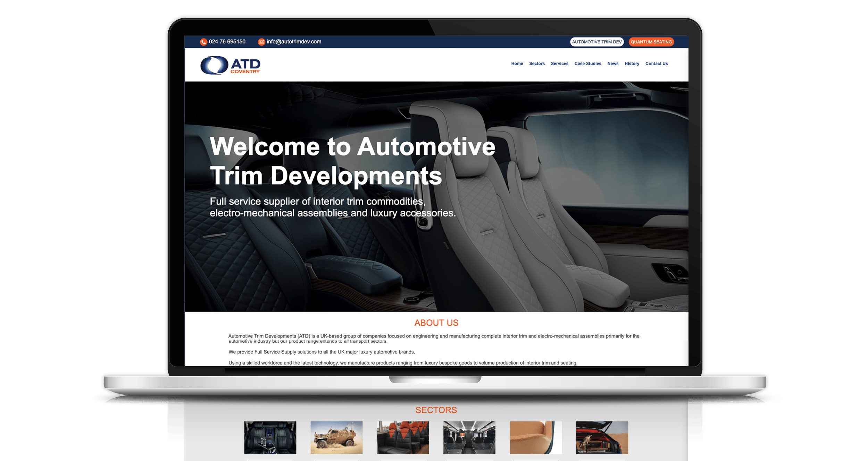Open the train carriage interior thumbnail

tap(469, 438)
